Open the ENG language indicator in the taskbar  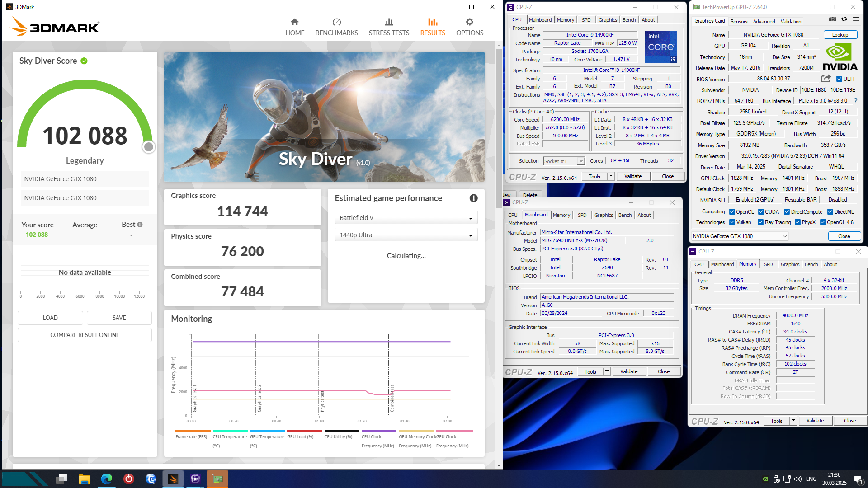(811, 479)
